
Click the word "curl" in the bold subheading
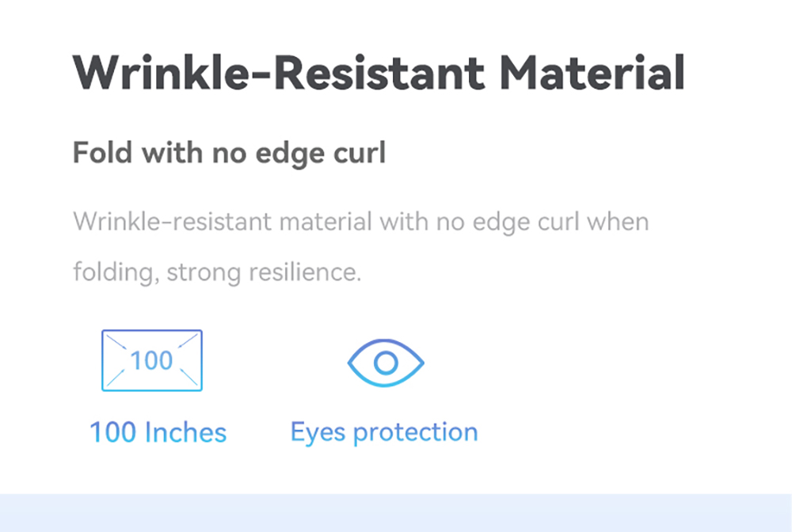(x=358, y=152)
